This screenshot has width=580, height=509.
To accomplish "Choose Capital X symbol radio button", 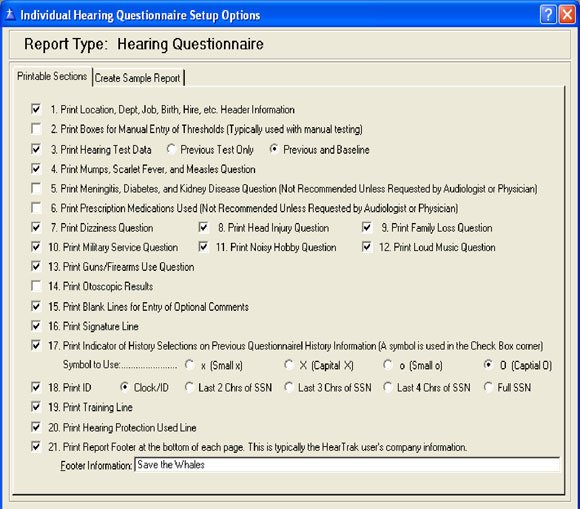I will [289, 365].
